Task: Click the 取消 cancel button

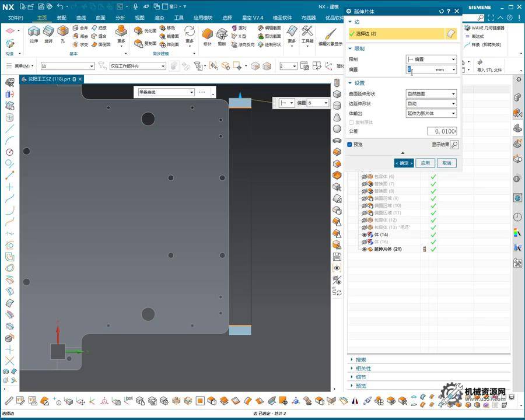Action: [446, 163]
